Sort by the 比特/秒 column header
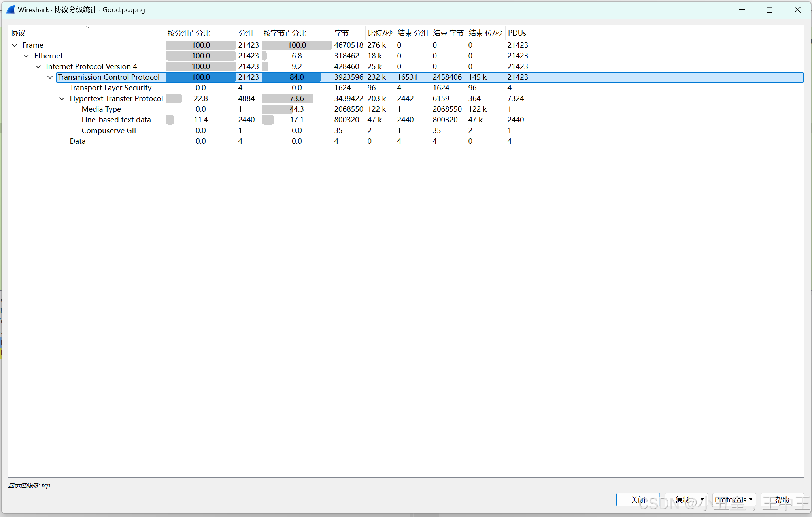 [380, 33]
